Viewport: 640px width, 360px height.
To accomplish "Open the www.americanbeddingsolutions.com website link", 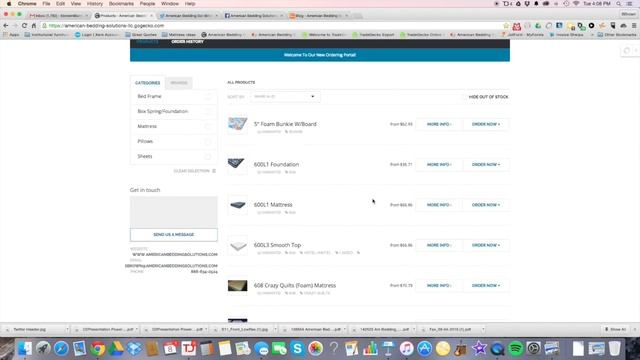I will [175, 254].
